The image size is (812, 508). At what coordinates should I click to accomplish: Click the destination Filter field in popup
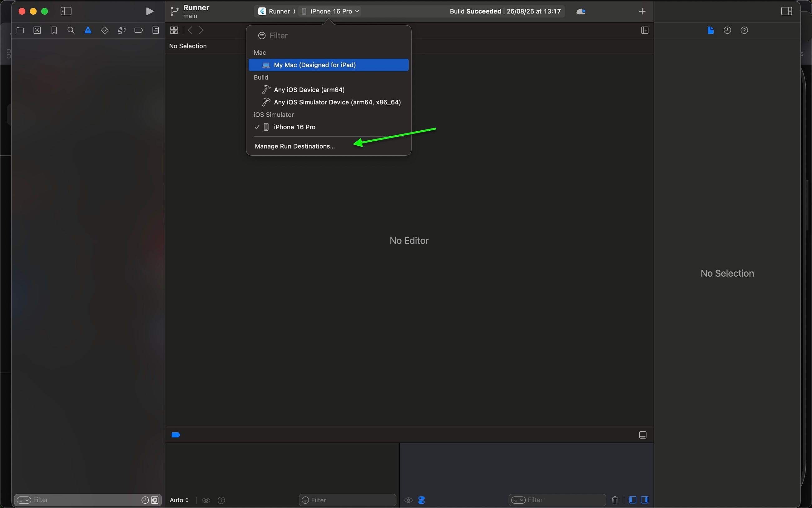[x=329, y=36]
